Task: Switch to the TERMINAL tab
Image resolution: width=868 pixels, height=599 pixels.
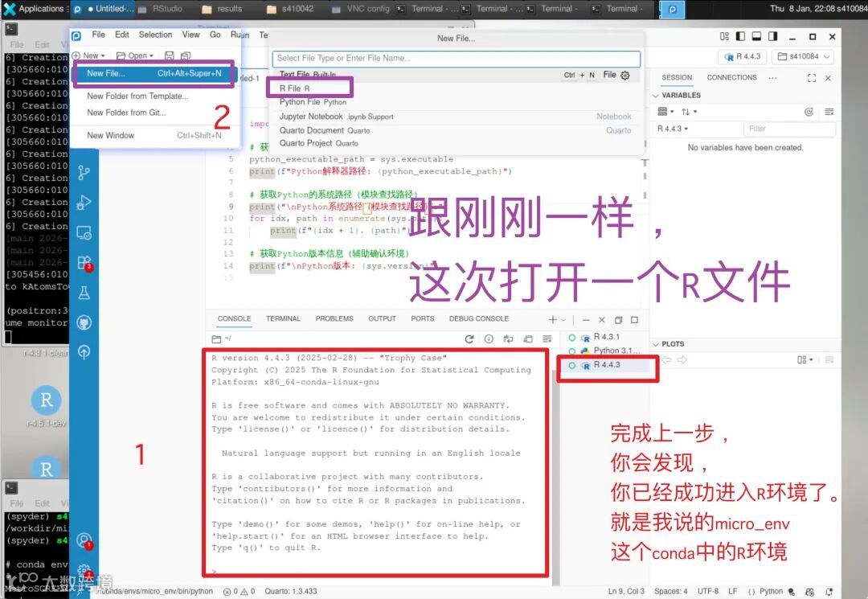Action: click(283, 319)
